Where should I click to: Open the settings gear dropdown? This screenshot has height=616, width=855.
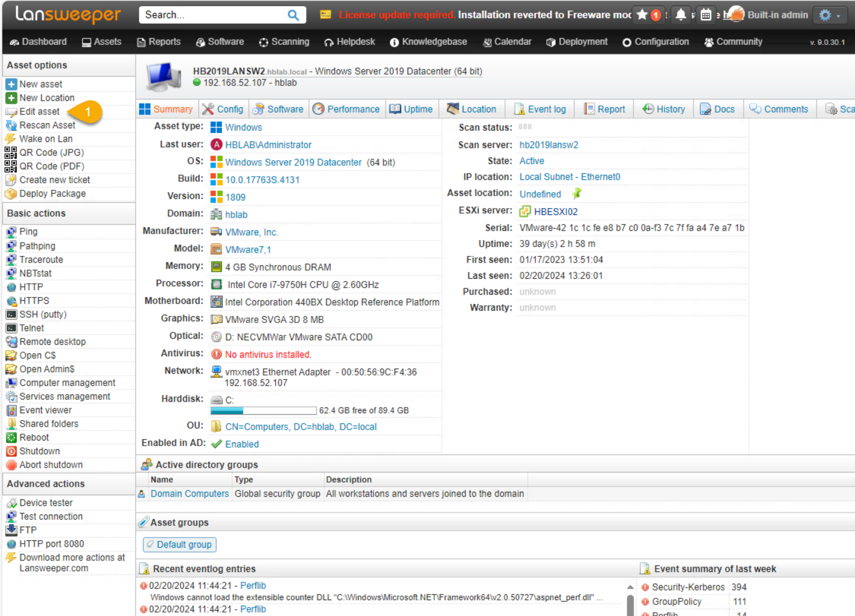click(x=829, y=15)
